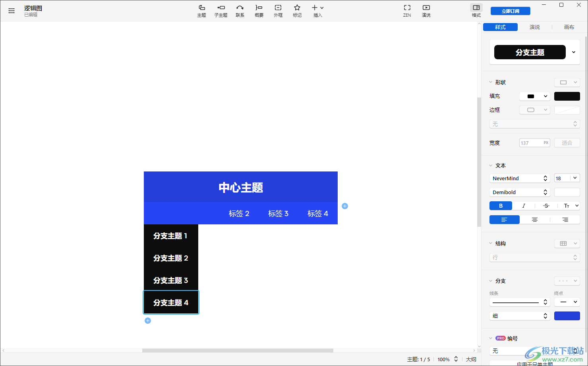
Task: Select the 分支主题 1 cell
Action: [x=171, y=236]
